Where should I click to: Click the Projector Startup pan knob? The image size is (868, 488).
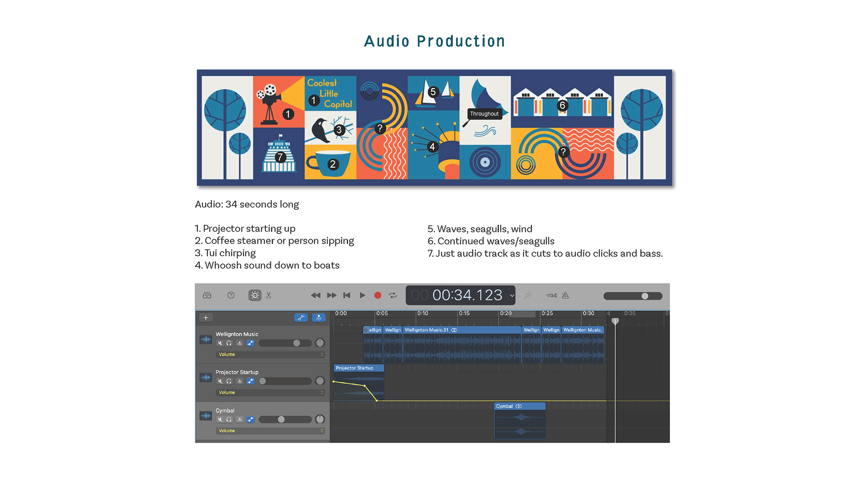pyautogui.click(x=320, y=381)
